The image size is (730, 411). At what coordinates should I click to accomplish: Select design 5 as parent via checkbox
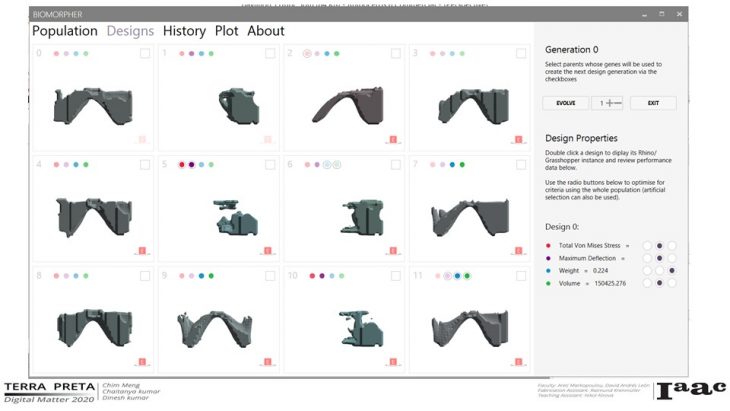coord(270,164)
